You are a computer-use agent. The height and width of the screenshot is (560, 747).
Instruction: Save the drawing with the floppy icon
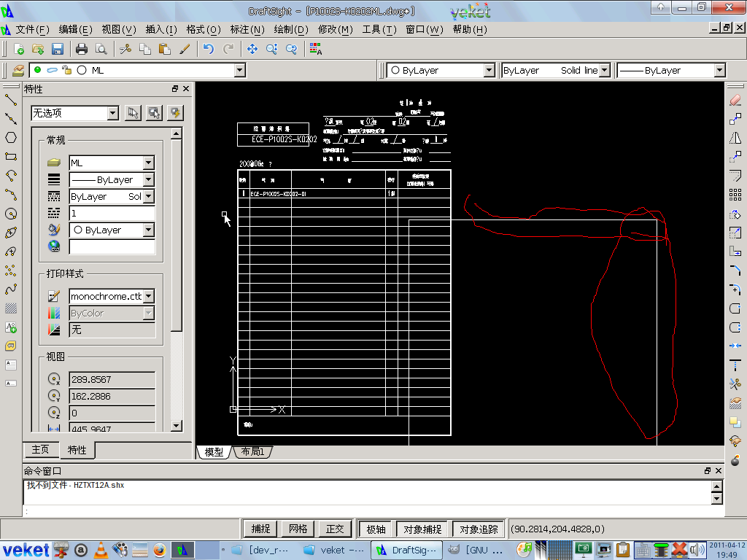tap(58, 49)
